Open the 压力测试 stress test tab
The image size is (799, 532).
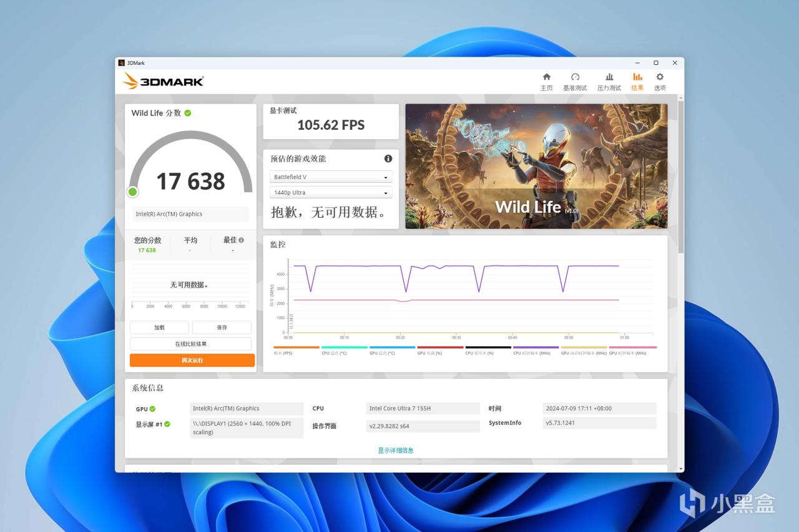click(609, 82)
